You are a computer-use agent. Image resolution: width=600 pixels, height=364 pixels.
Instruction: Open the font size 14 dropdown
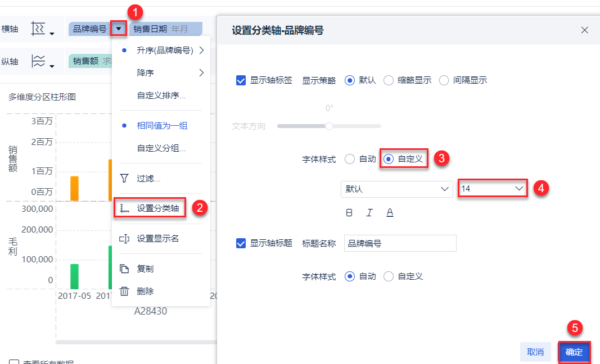pos(493,189)
